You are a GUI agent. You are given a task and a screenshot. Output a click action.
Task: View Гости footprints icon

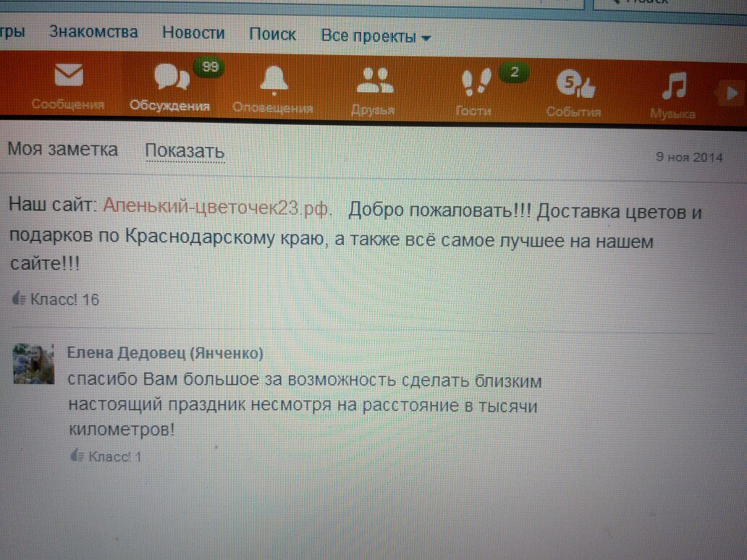pos(476,81)
